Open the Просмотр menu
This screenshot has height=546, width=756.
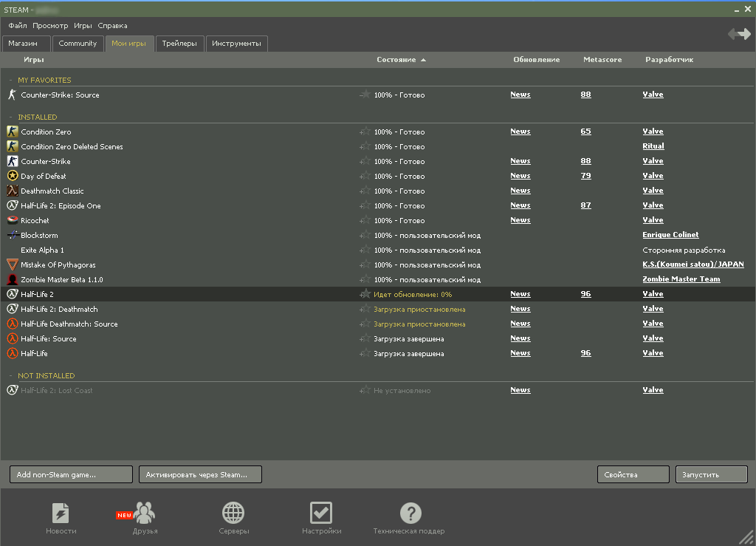tap(50, 26)
